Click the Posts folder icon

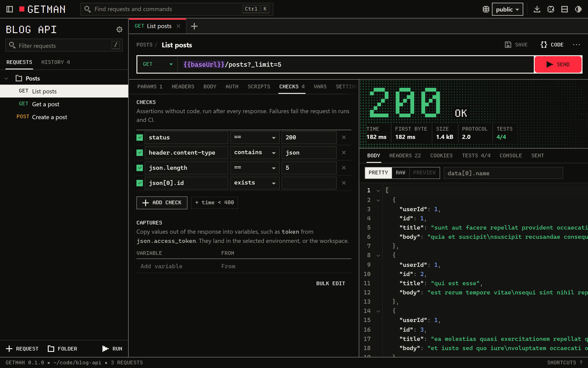pyautogui.click(x=19, y=78)
